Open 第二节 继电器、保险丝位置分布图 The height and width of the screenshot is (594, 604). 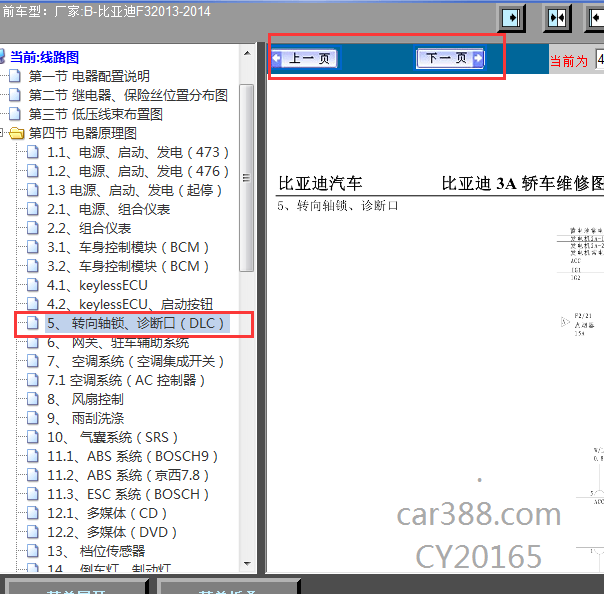(x=128, y=95)
